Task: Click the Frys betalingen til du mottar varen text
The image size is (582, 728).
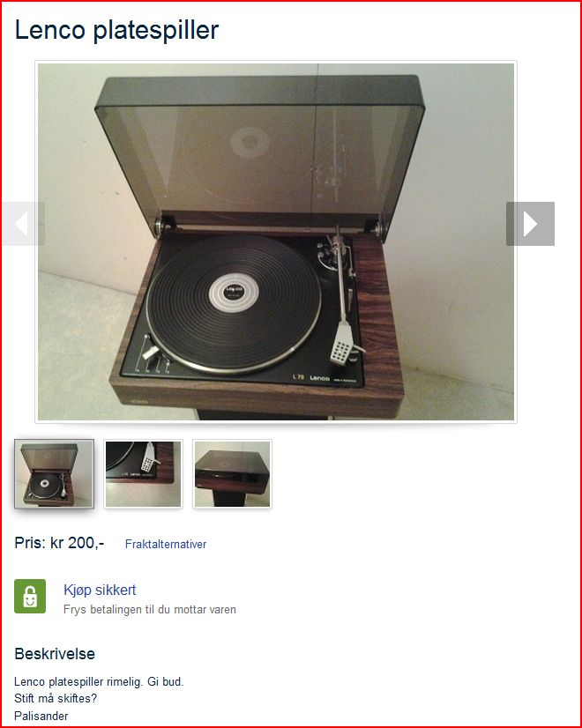Action: (150, 610)
